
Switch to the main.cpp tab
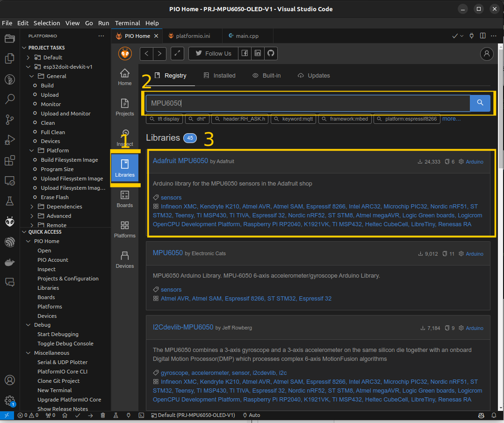coord(247,36)
